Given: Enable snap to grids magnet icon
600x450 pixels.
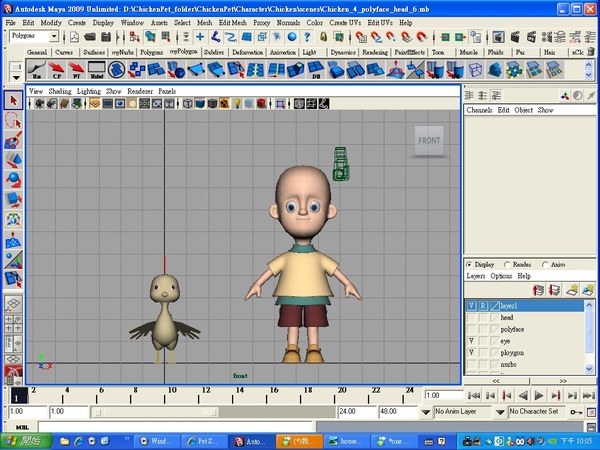Looking at the screenshot, I should [x=361, y=37].
